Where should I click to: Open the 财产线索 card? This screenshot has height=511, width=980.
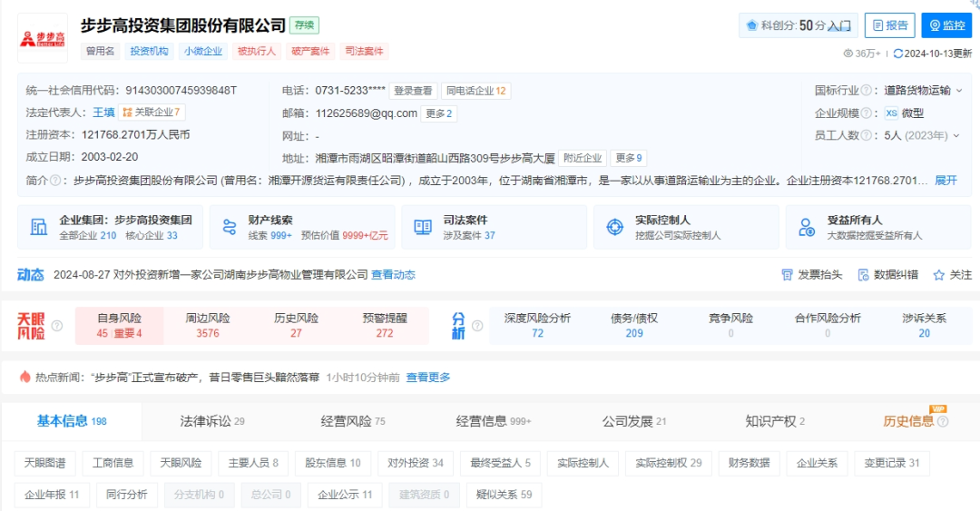tap(302, 227)
